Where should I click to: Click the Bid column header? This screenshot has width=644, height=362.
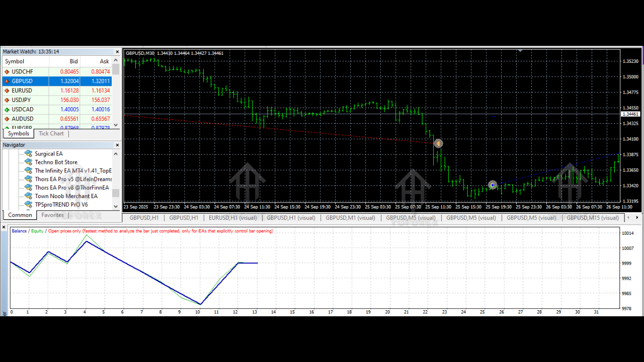73,61
